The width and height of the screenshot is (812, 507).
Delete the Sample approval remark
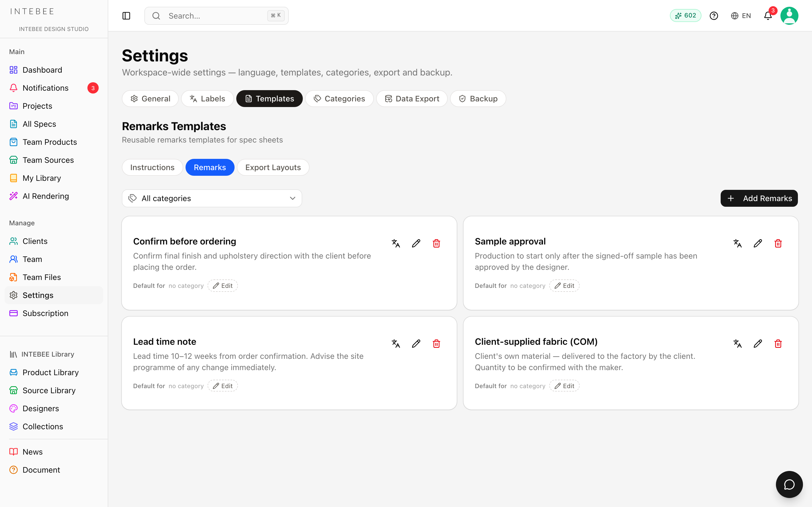[x=778, y=243]
